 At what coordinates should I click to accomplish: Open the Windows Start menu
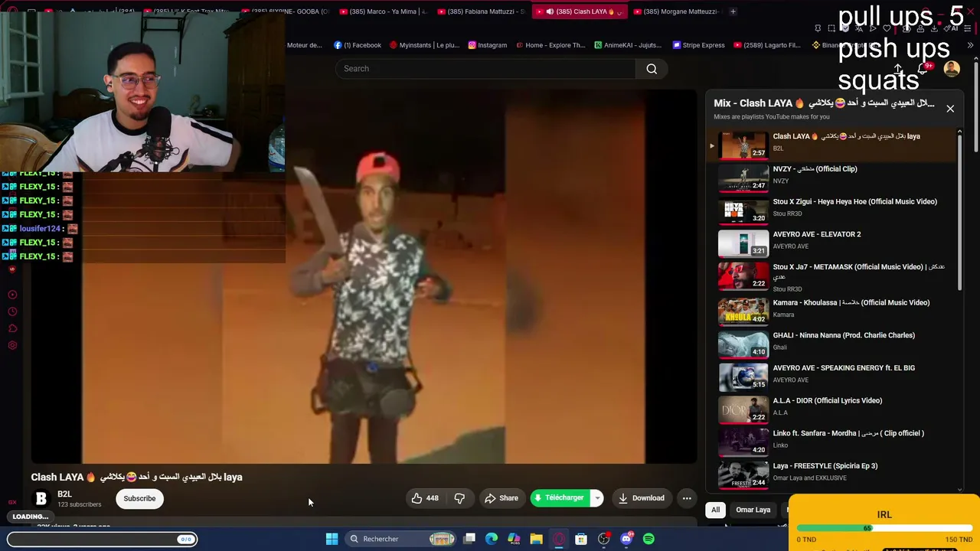point(332,539)
